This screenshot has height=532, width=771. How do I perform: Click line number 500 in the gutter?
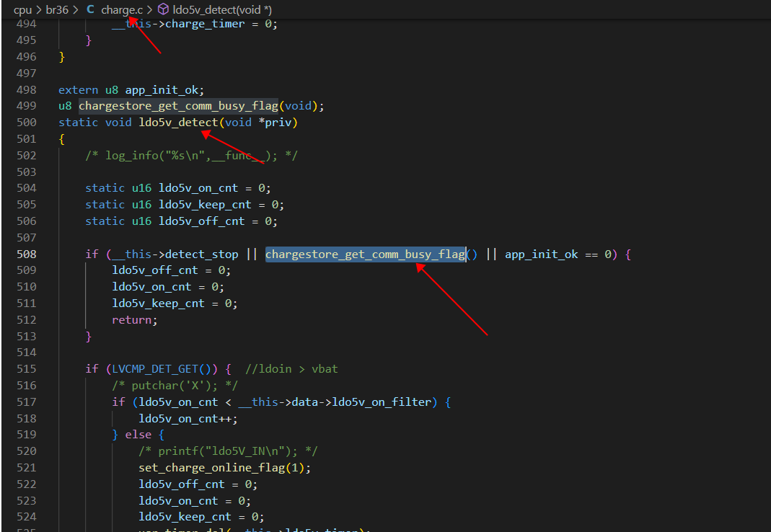point(27,123)
